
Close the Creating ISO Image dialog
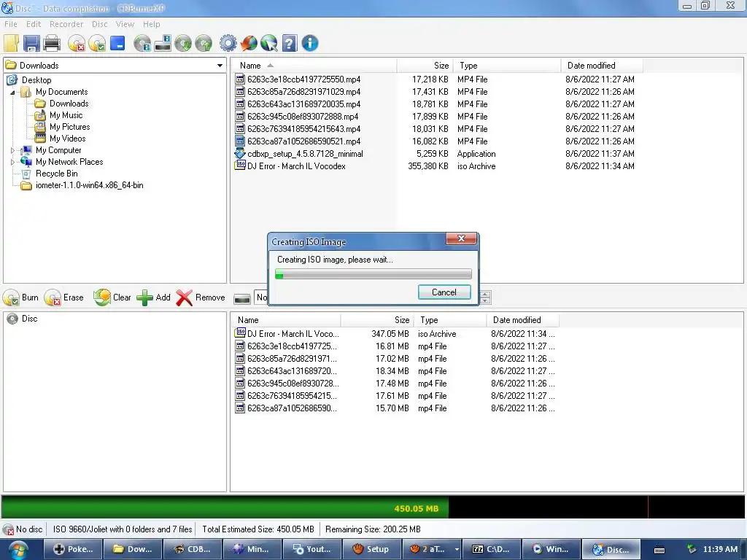pyautogui.click(x=461, y=238)
